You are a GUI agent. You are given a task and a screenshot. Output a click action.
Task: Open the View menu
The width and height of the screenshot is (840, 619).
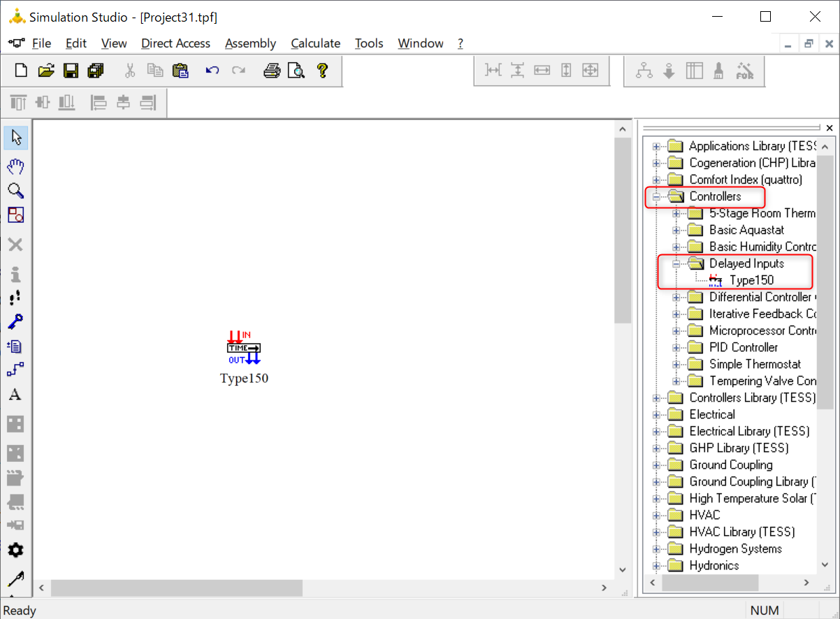114,43
